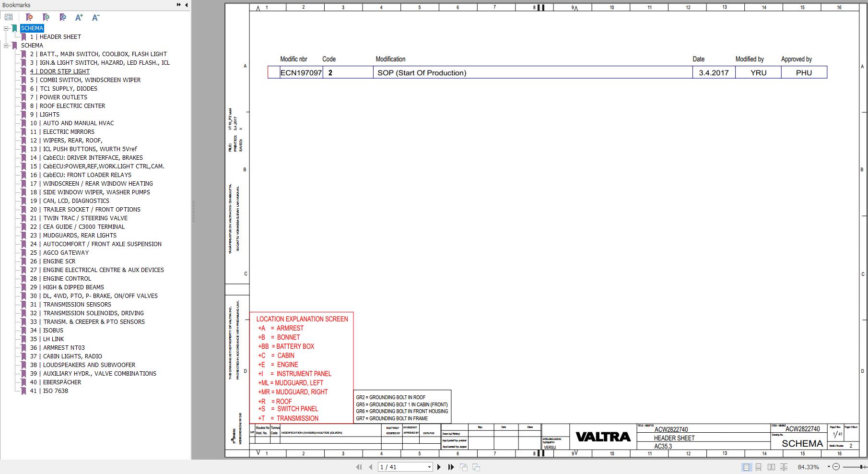This screenshot has height=474, width=868.
Task: Open bookmark 9 | LIGHTS
Action: [x=45, y=115]
